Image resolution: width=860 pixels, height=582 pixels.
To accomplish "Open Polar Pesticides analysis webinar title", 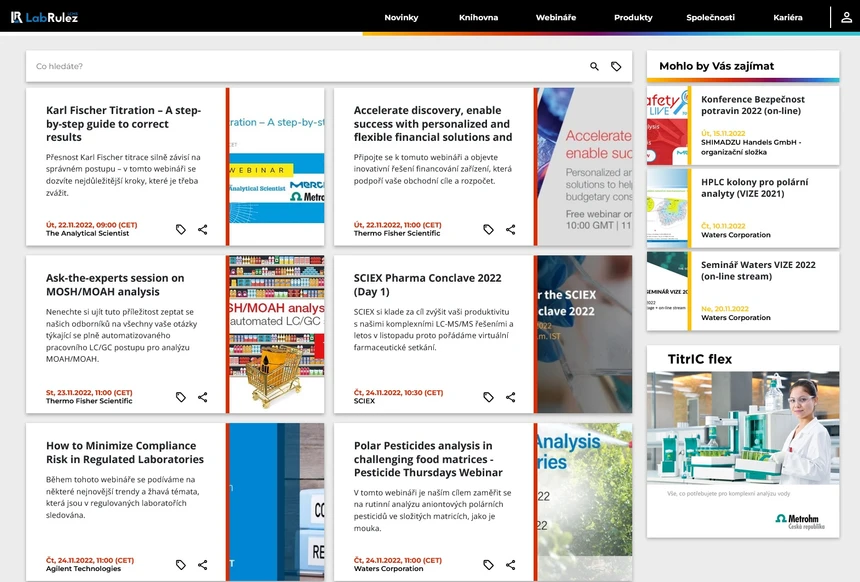I will click(x=428, y=459).
